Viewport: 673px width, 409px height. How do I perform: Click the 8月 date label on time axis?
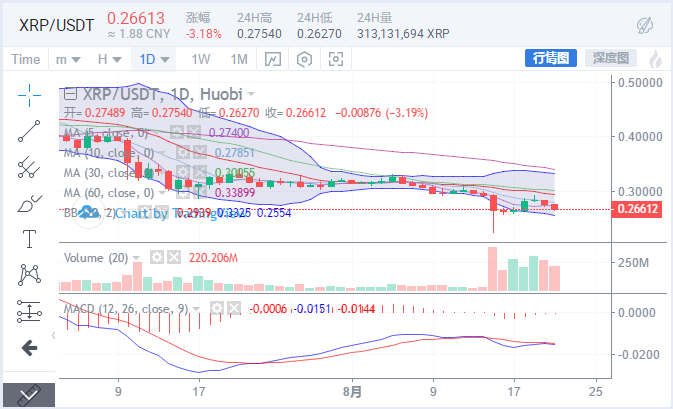coord(352,391)
